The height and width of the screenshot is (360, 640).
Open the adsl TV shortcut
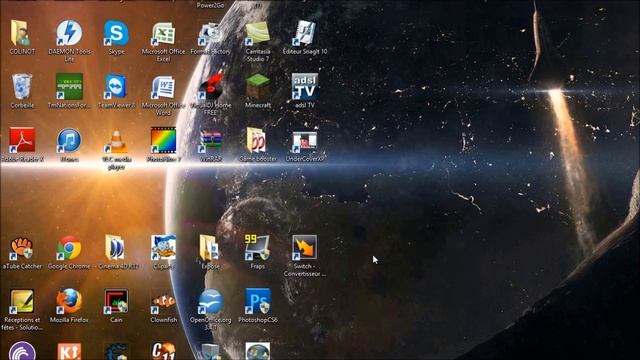tap(304, 87)
